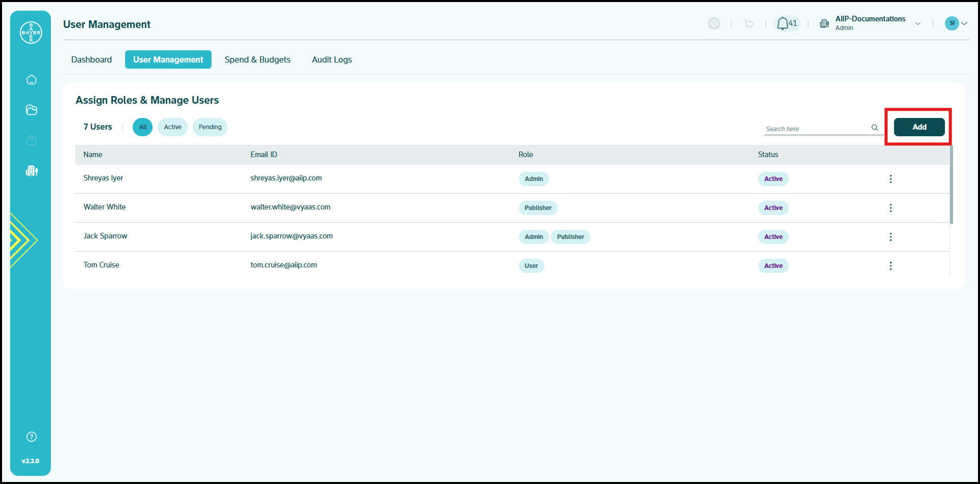Click the Add button
This screenshot has height=484, width=980.
point(919,127)
